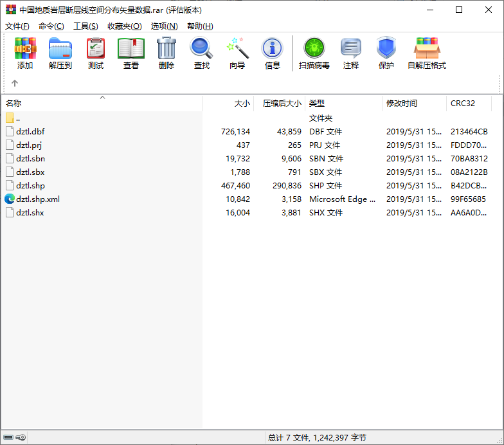
Task: Open the File (文件) menu
Action: coord(17,26)
